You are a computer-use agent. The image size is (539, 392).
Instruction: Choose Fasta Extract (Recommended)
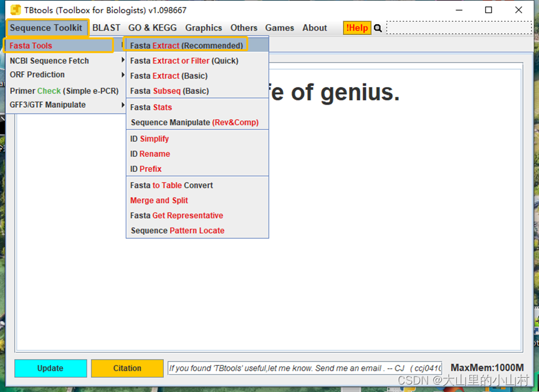tap(198, 45)
